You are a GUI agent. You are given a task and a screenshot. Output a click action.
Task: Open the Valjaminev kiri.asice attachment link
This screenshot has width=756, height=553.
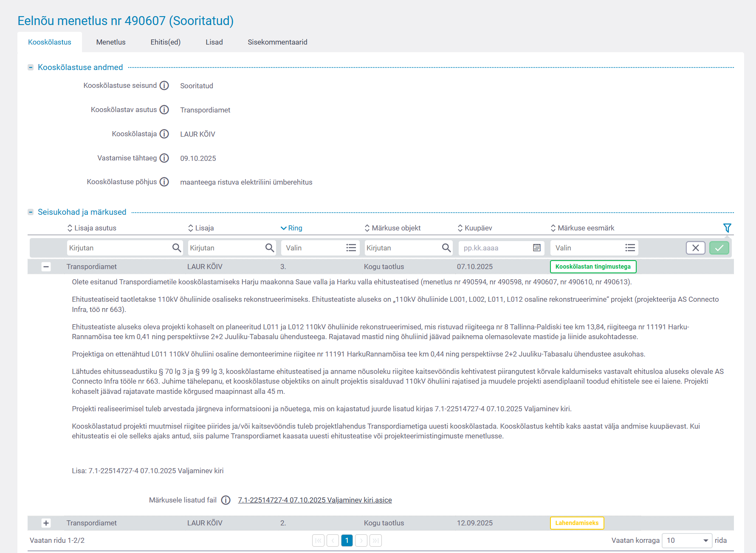(x=315, y=500)
